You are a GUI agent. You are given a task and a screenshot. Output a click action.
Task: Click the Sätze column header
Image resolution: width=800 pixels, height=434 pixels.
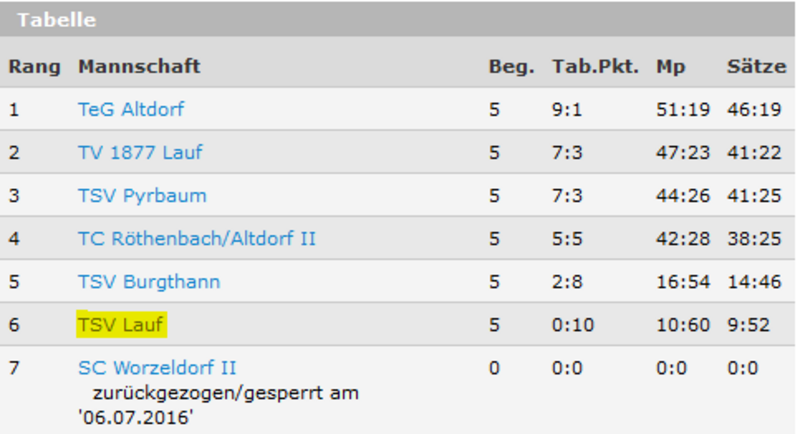point(754,67)
